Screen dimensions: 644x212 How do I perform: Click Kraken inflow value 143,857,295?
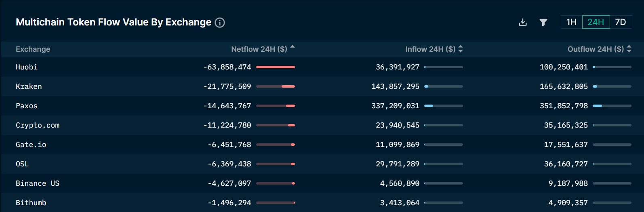396,86
